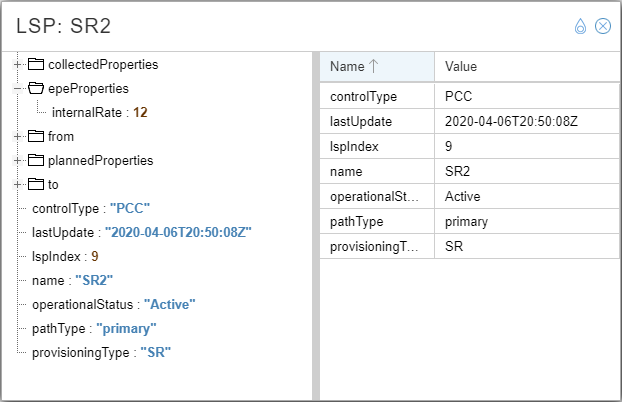
Task: Click the collectedProperties folder icon
Action: (36, 64)
